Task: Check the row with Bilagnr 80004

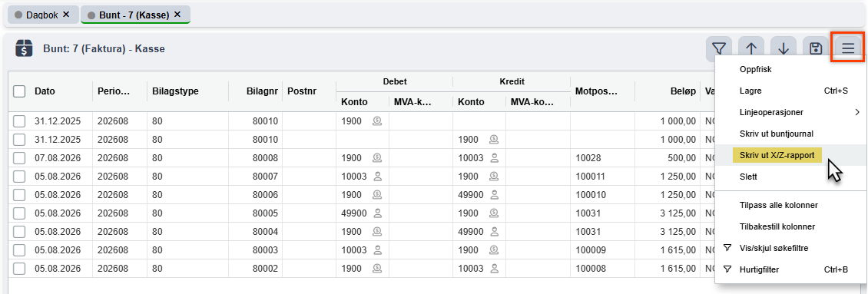Action: click(19, 231)
